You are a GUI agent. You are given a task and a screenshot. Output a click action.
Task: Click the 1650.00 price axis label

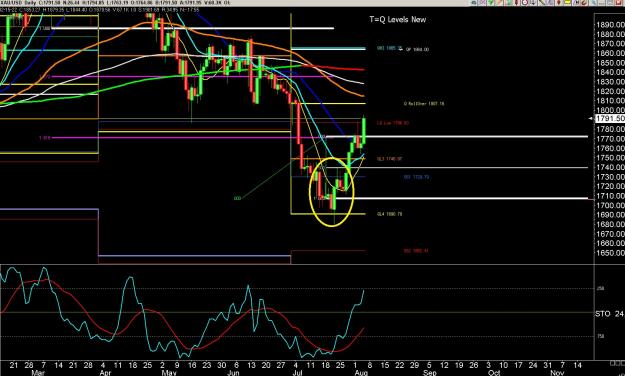[x=610, y=253]
